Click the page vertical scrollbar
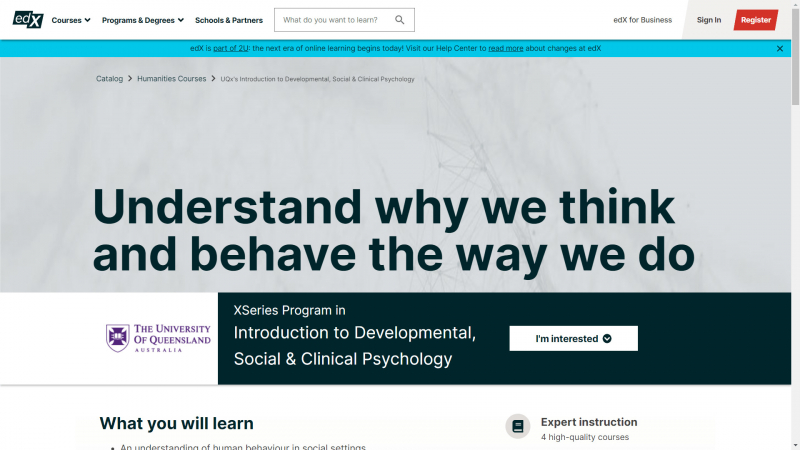800x450 pixels. pyautogui.click(x=795, y=200)
